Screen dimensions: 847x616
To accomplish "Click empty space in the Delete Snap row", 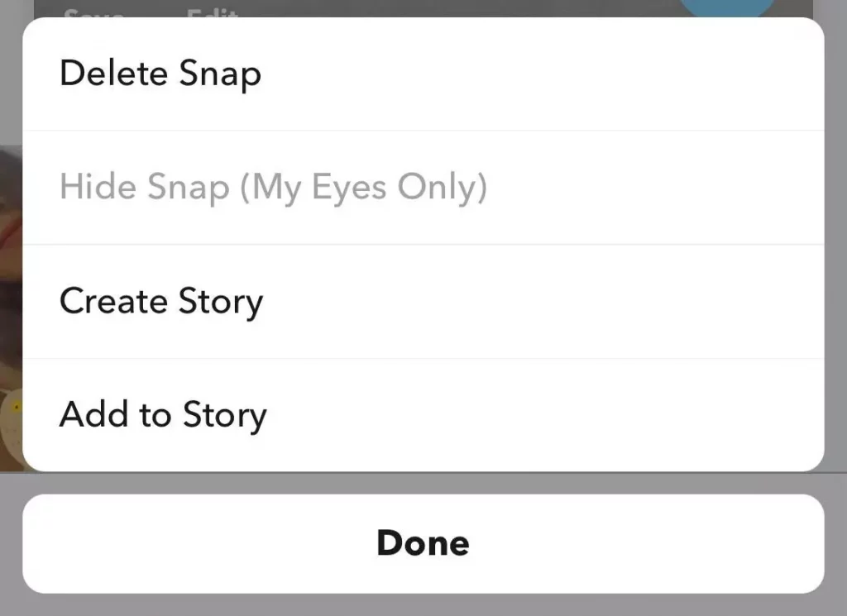I will (x=540, y=74).
